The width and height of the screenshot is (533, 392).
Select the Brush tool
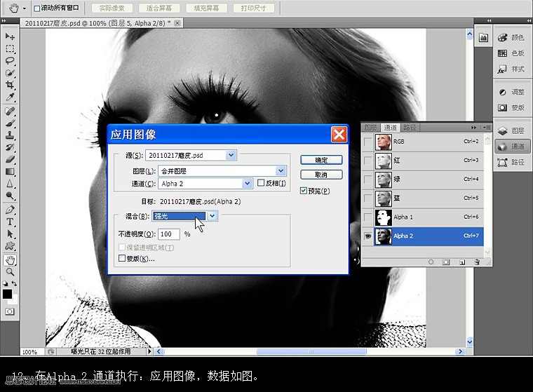10,123
